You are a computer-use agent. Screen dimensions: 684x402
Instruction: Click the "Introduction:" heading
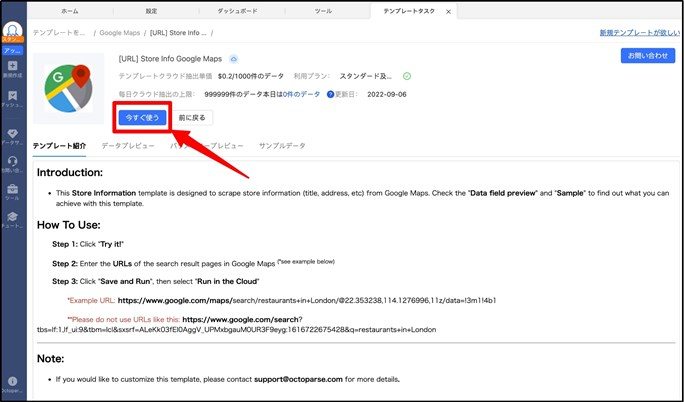pos(70,173)
